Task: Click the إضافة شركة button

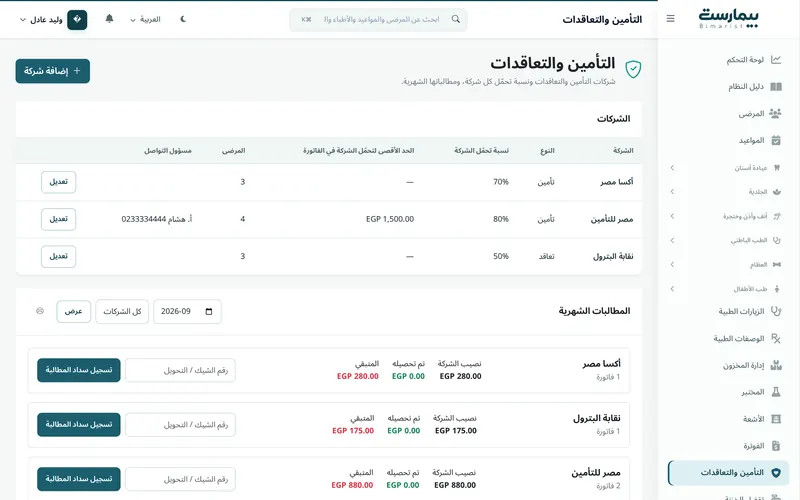Action: [x=53, y=71]
